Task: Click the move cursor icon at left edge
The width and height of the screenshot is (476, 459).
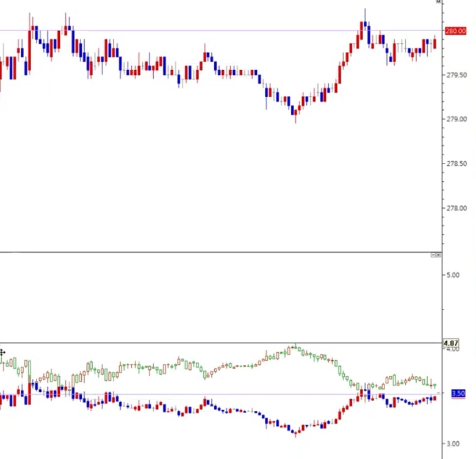Action: (2, 352)
